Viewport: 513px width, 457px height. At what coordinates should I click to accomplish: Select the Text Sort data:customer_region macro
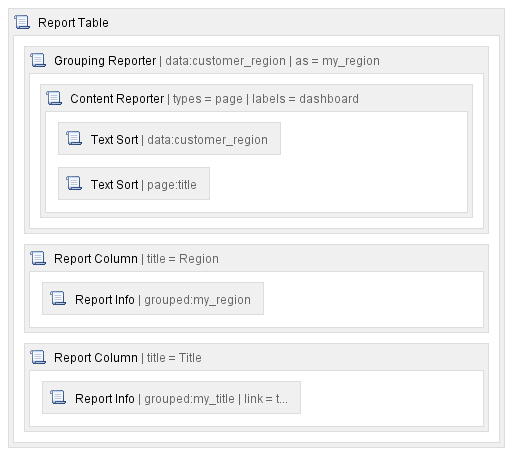click(x=169, y=139)
